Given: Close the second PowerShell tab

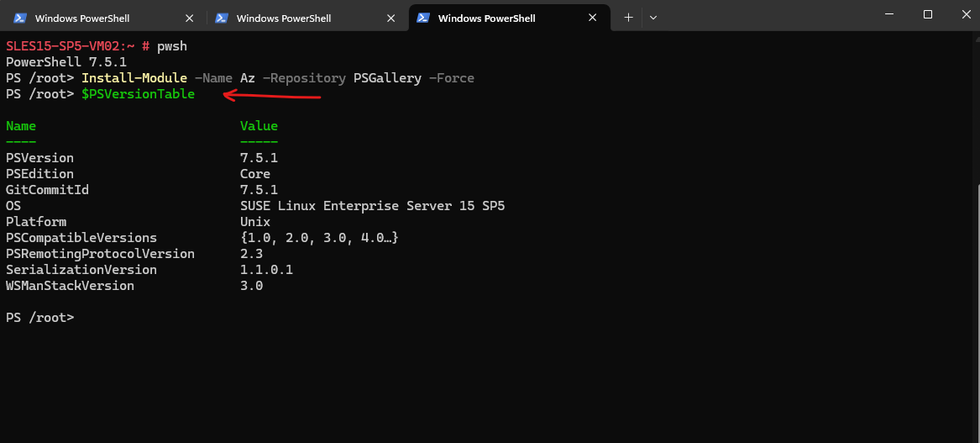Looking at the screenshot, I should [x=390, y=18].
